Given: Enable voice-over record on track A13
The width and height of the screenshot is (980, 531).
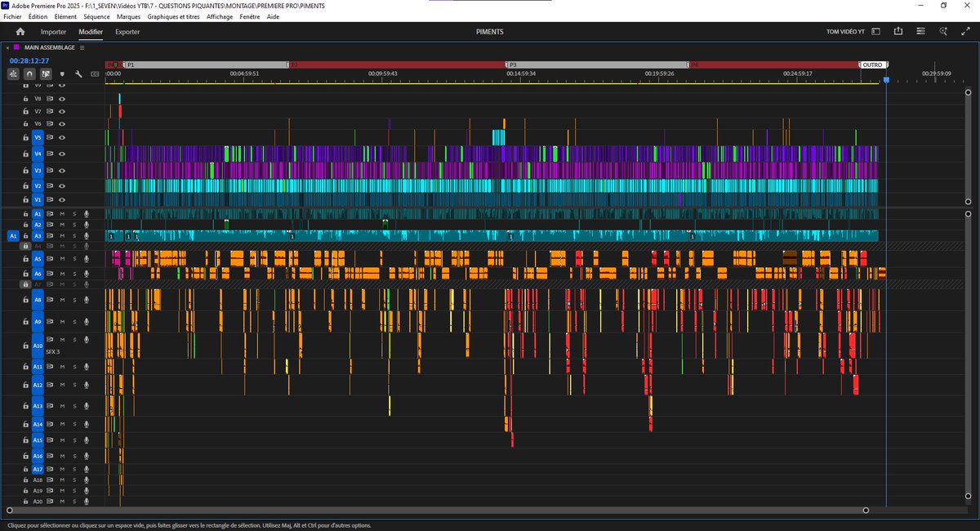Looking at the screenshot, I should pyautogui.click(x=86, y=405).
